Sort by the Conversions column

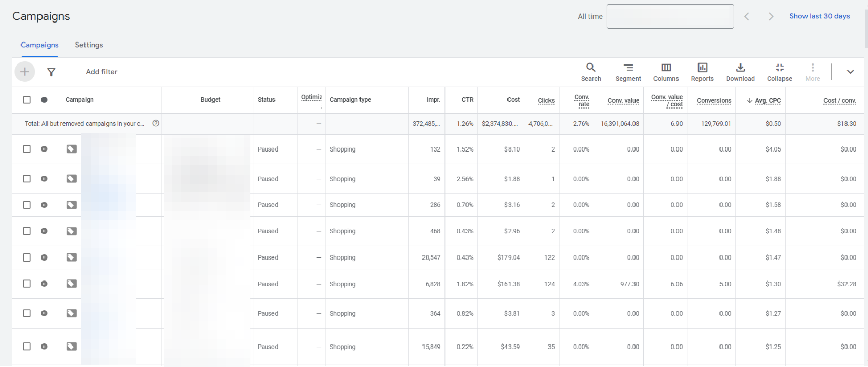tap(714, 100)
